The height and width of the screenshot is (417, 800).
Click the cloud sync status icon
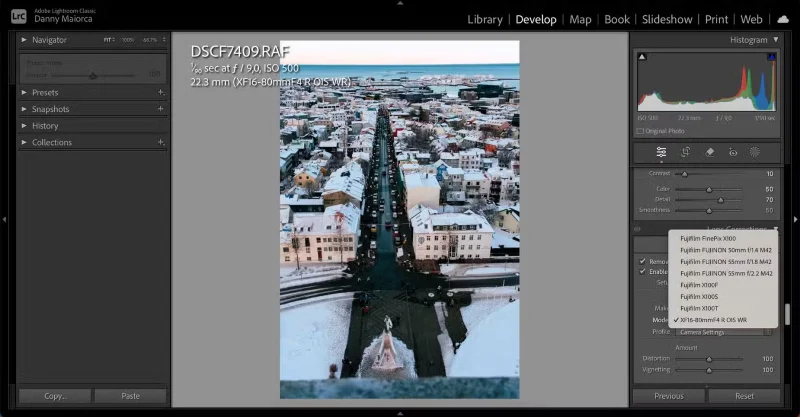[x=782, y=19]
